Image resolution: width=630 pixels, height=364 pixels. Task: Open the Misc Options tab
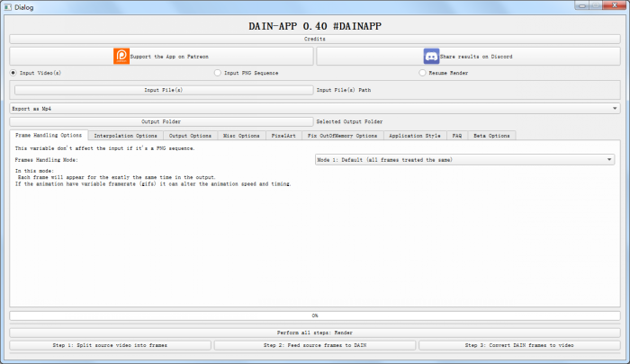tap(241, 136)
